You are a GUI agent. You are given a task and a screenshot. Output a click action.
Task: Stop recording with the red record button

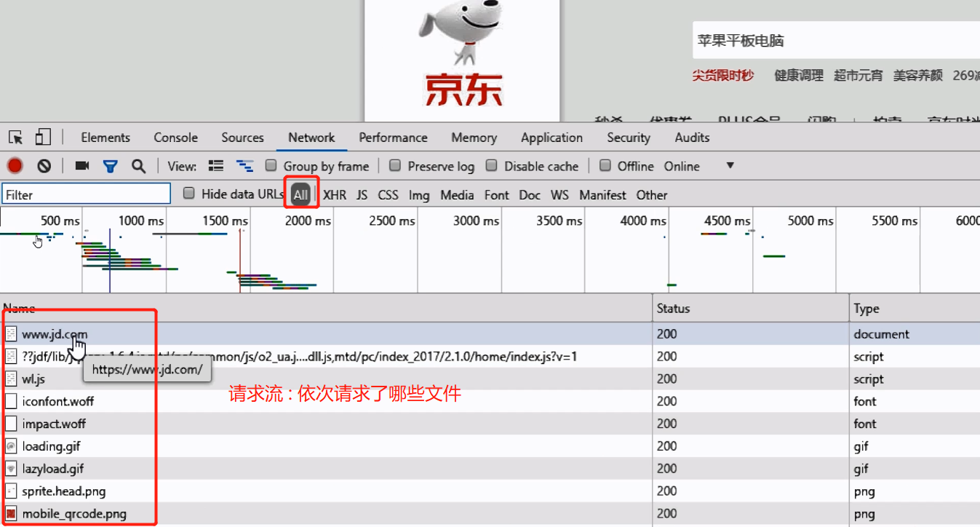click(x=15, y=166)
